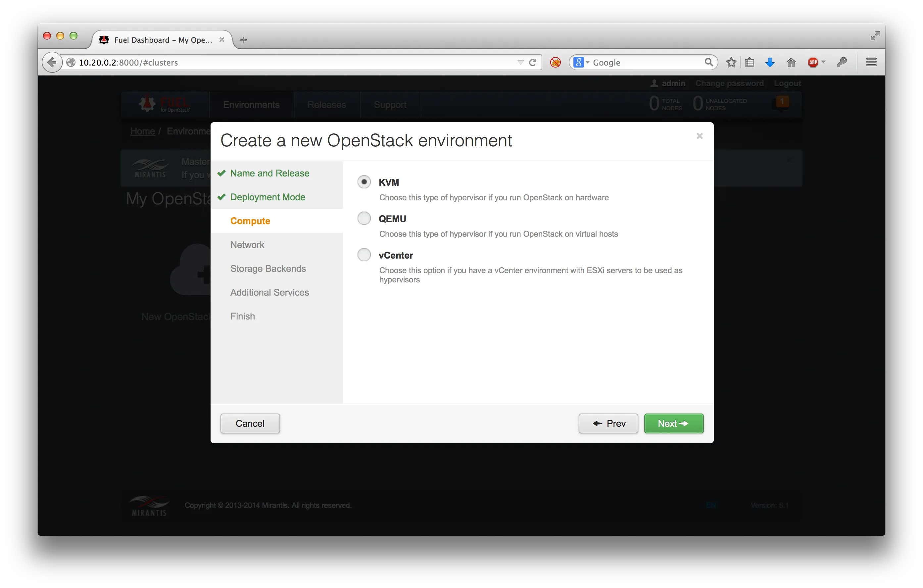This screenshot has height=588, width=923.
Task: Close the dialog with the X icon
Action: click(700, 136)
